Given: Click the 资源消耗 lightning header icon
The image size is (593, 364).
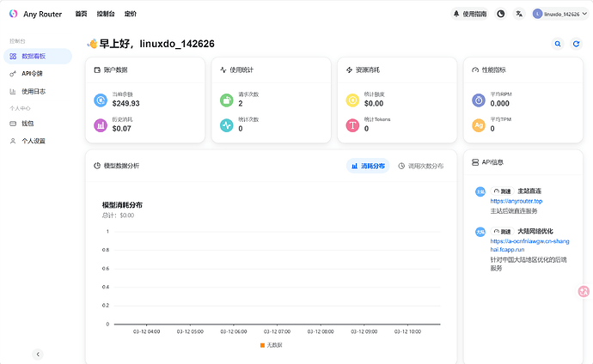Looking at the screenshot, I should pyautogui.click(x=349, y=70).
